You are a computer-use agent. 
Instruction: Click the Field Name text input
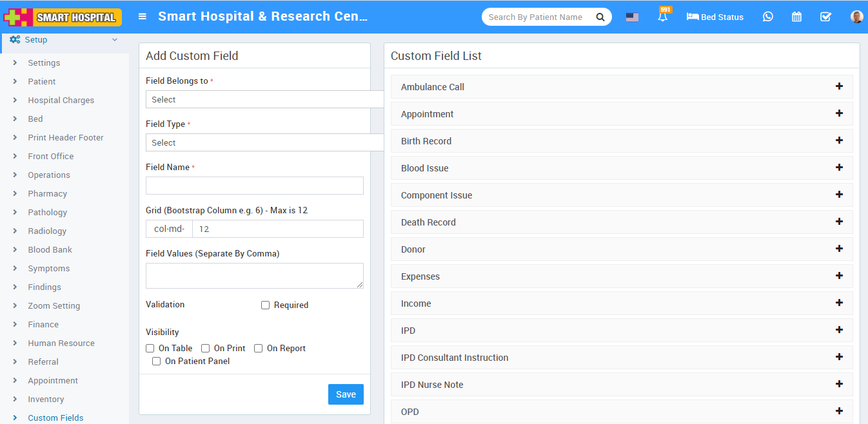coord(255,186)
